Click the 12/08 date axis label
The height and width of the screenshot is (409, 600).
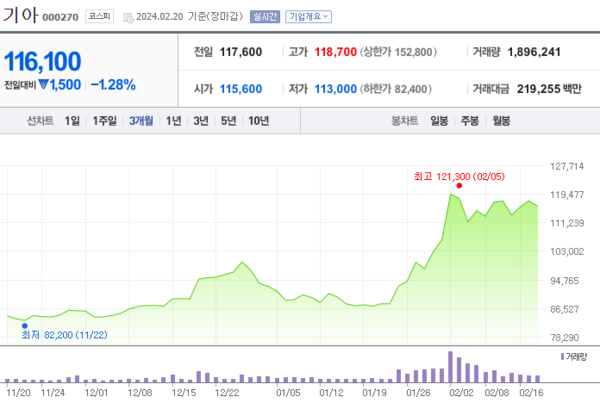point(140,393)
